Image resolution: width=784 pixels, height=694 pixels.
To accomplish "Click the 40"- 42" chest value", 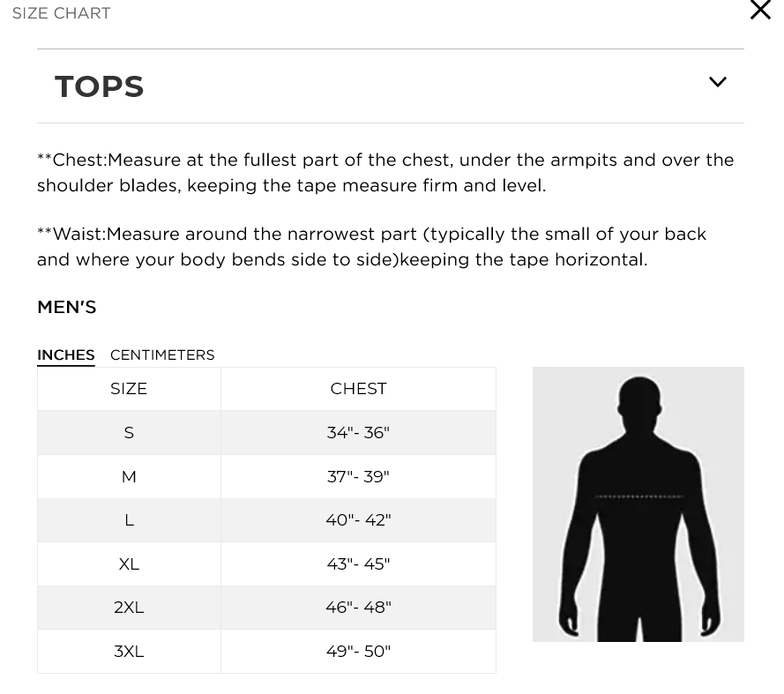I will point(359,520).
